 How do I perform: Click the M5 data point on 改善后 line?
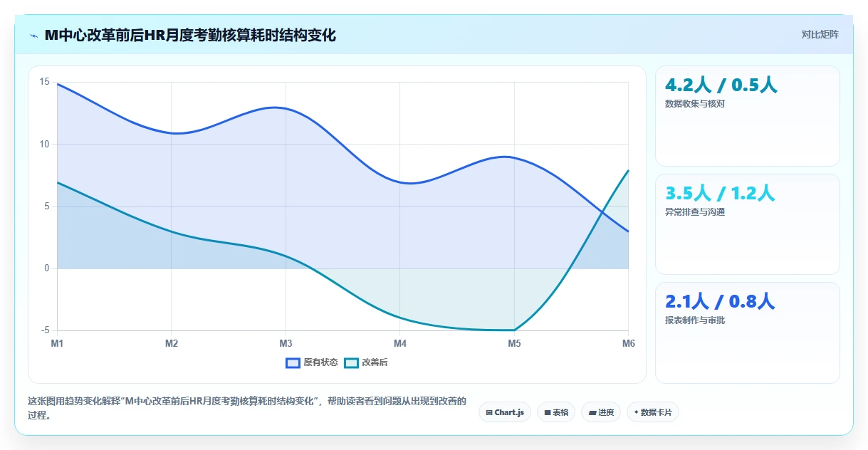(x=514, y=330)
